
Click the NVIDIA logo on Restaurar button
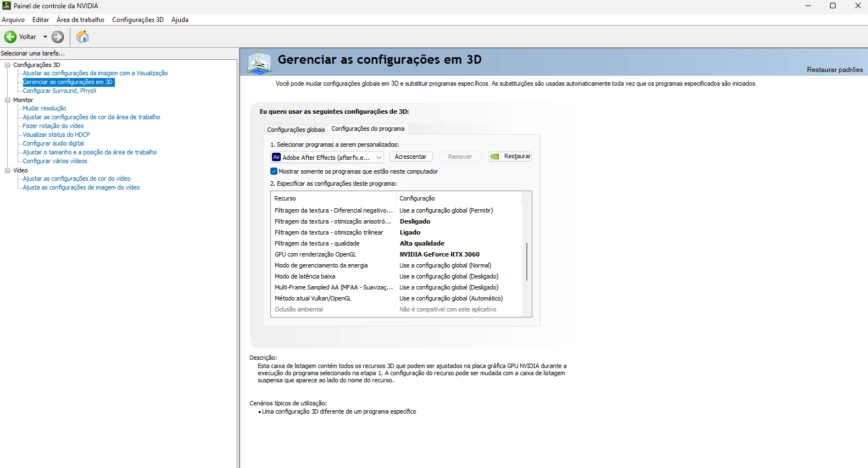pyautogui.click(x=495, y=157)
